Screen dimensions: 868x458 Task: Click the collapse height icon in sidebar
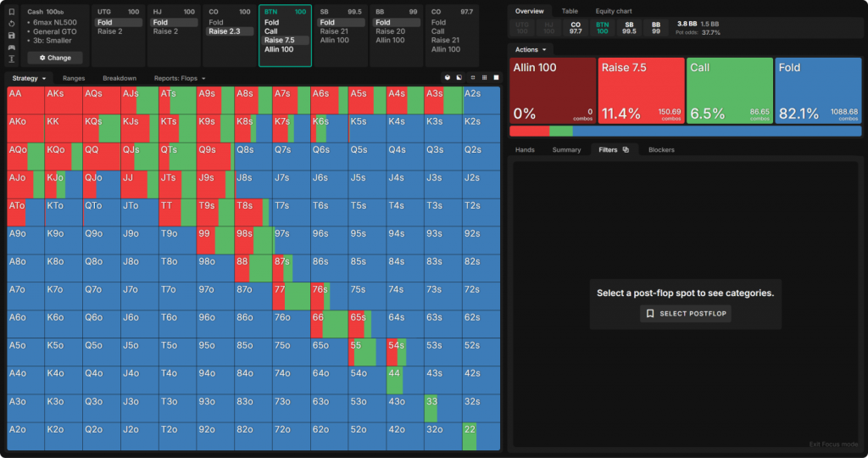coord(11,59)
